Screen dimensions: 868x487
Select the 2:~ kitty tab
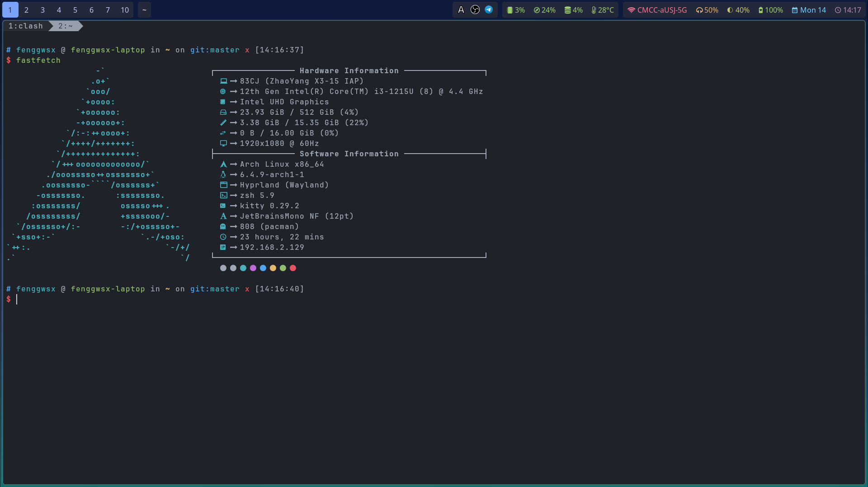(x=66, y=26)
